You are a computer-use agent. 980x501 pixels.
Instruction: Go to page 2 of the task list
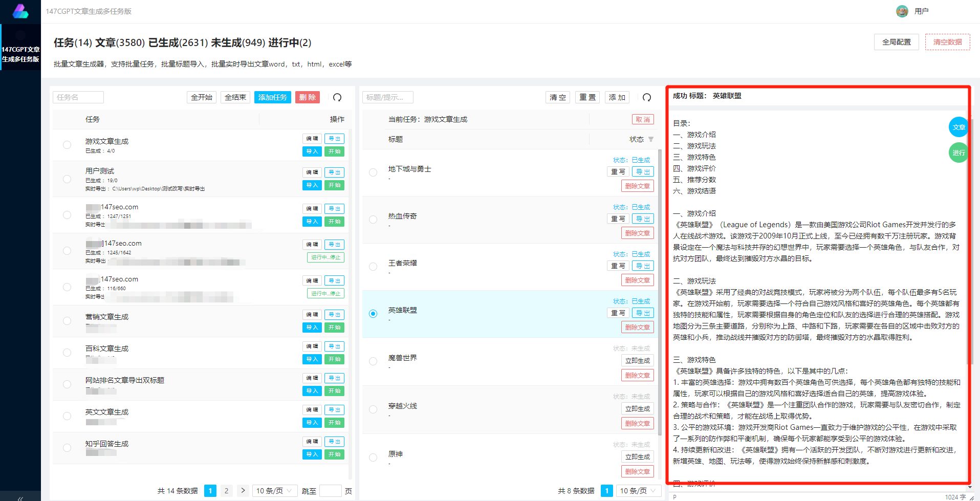(226, 491)
